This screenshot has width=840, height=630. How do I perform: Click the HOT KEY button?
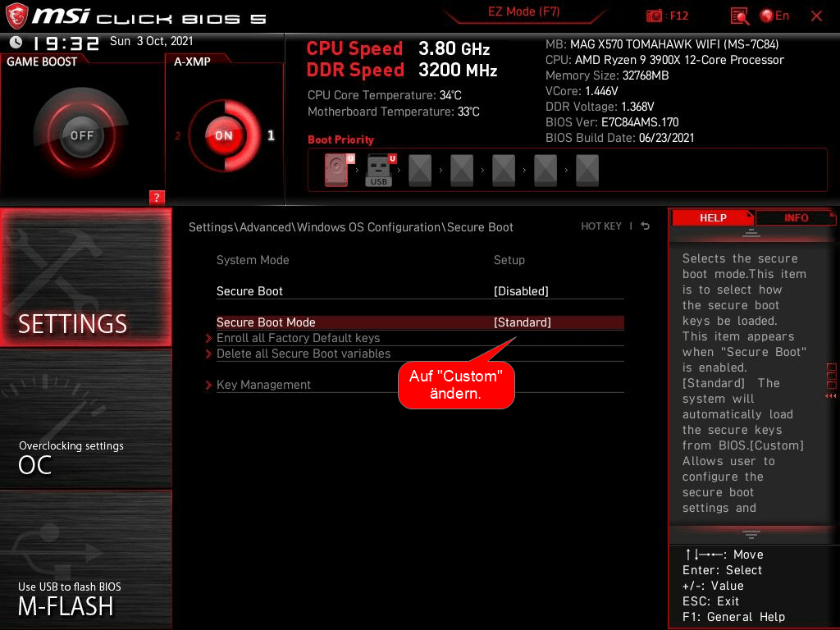(601, 226)
